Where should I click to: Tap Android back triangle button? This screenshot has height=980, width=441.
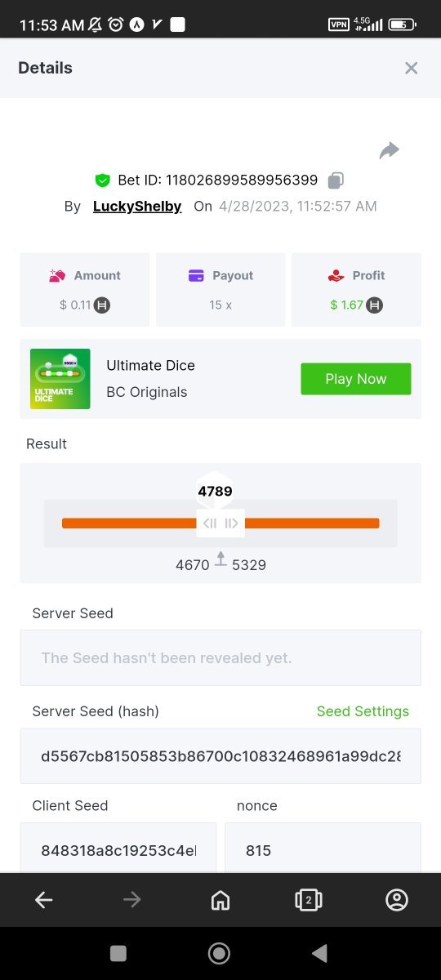pyautogui.click(x=320, y=953)
